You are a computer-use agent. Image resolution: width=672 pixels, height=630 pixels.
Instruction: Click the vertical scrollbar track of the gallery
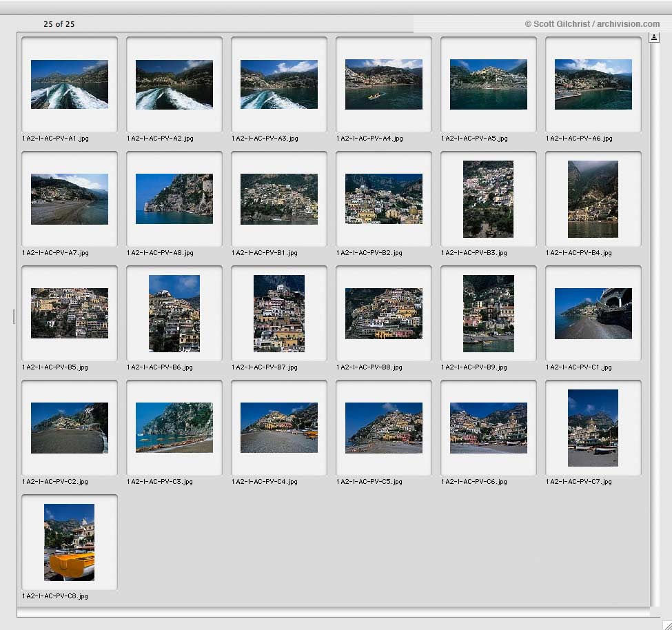click(654, 325)
